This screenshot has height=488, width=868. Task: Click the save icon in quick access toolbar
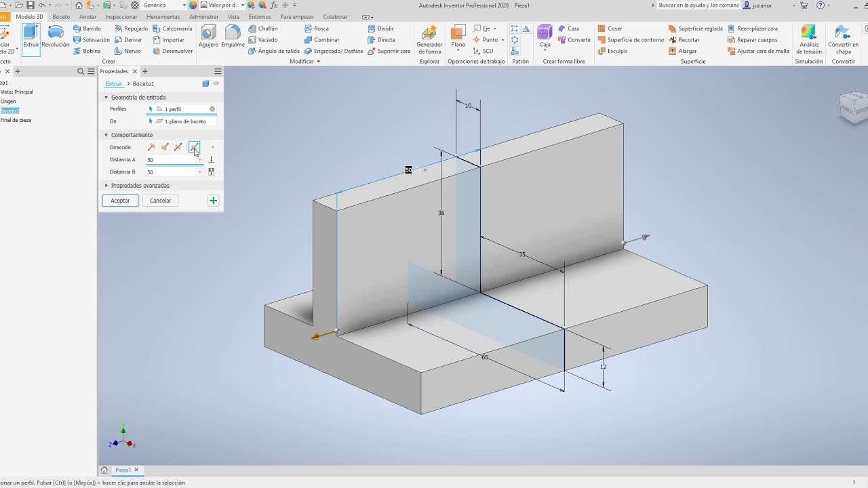pos(30,5)
